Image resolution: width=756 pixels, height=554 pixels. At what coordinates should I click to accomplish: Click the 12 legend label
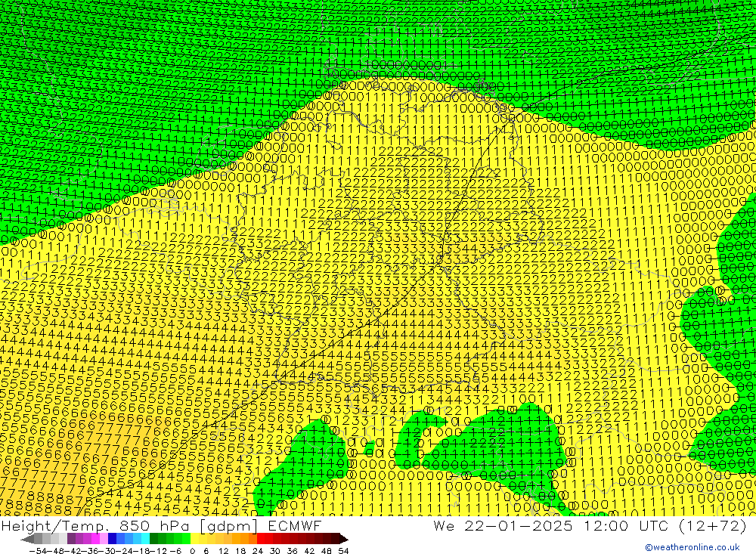224,551
